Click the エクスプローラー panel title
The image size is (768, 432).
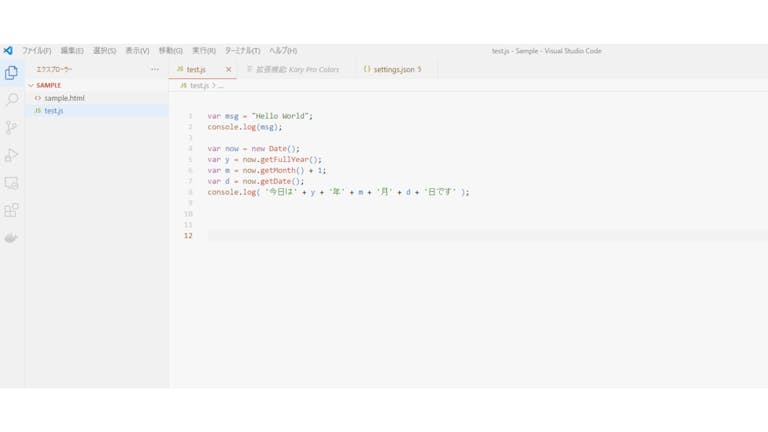tap(54, 69)
